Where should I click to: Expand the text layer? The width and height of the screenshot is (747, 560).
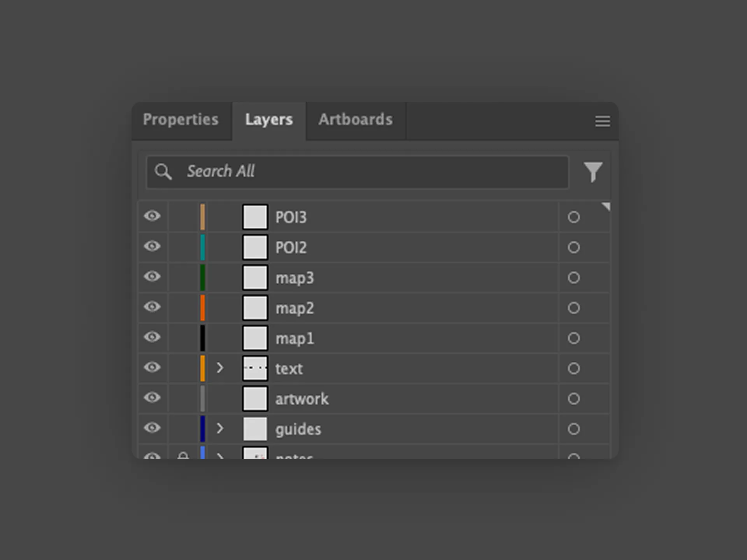pyautogui.click(x=221, y=368)
